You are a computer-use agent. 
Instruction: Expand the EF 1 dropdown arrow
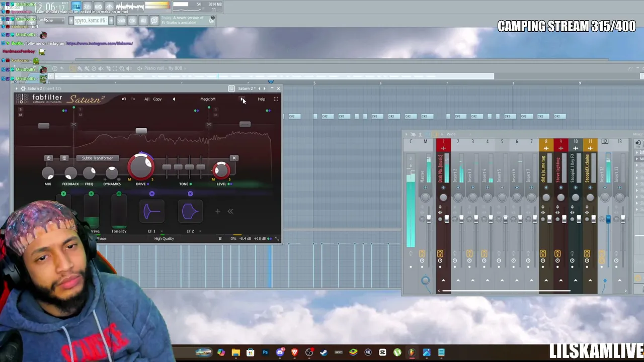(x=162, y=231)
